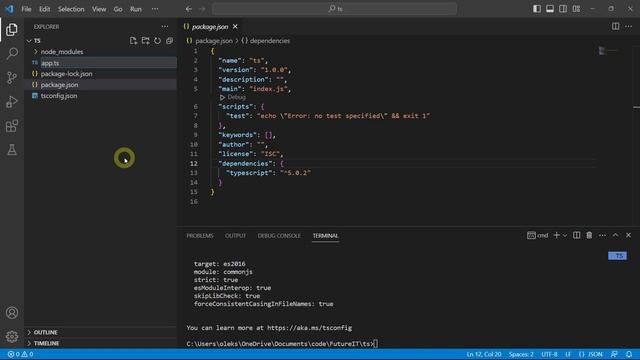Click the cmd terminal shell label
Image resolution: width=640 pixels, height=360 pixels.
point(537,236)
